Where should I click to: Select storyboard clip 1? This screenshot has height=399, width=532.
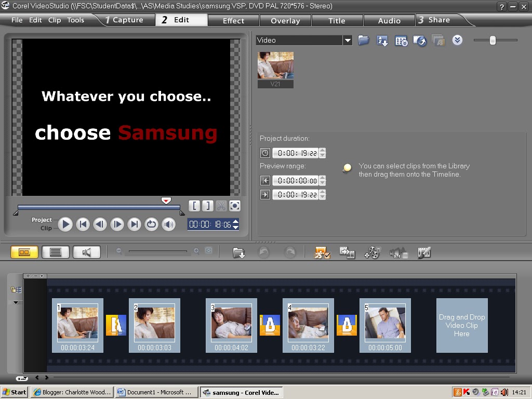click(x=78, y=325)
